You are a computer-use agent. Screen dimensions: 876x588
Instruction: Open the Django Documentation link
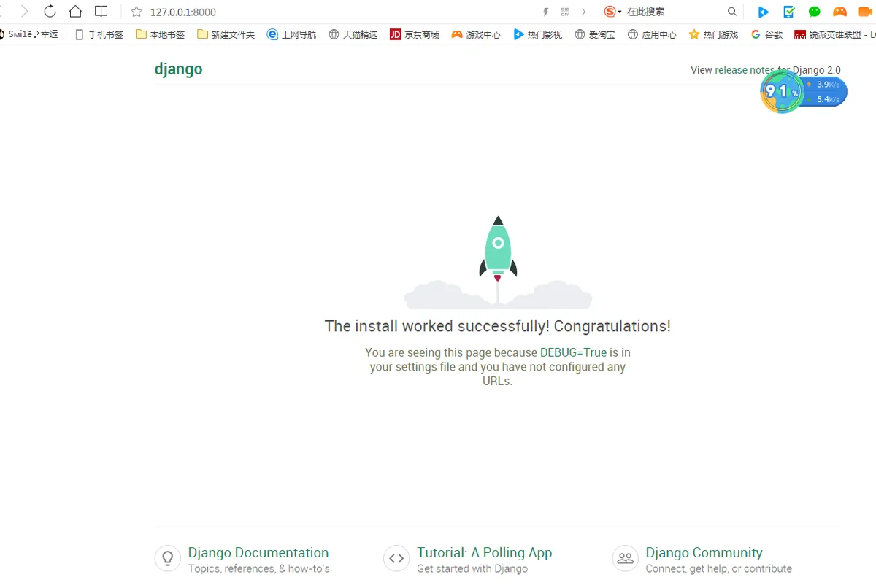point(258,552)
